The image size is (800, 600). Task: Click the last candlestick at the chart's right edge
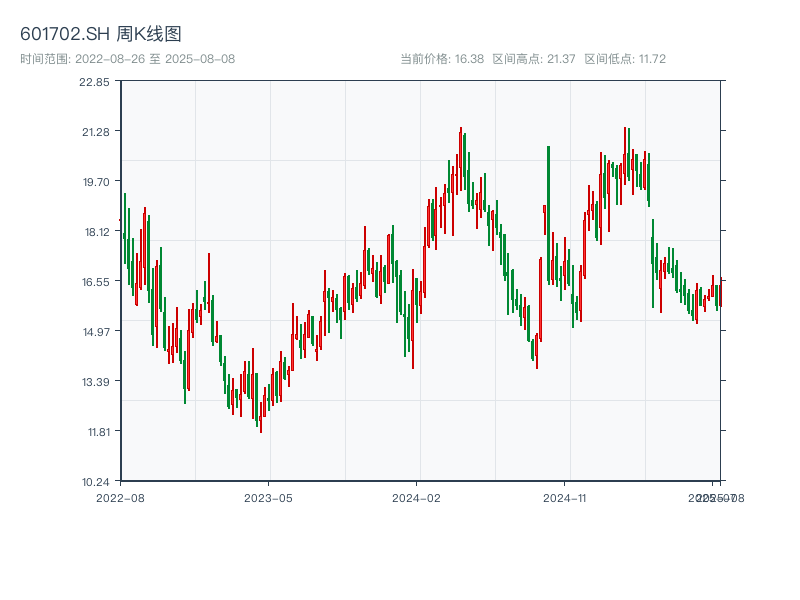pos(721,292)
